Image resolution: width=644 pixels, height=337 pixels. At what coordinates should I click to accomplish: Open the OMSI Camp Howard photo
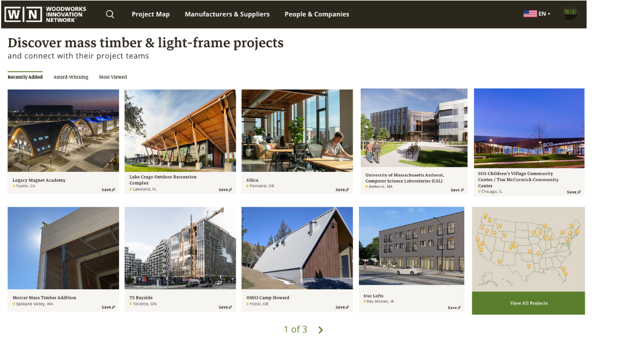pyautogui.click(x=297, y=248)
